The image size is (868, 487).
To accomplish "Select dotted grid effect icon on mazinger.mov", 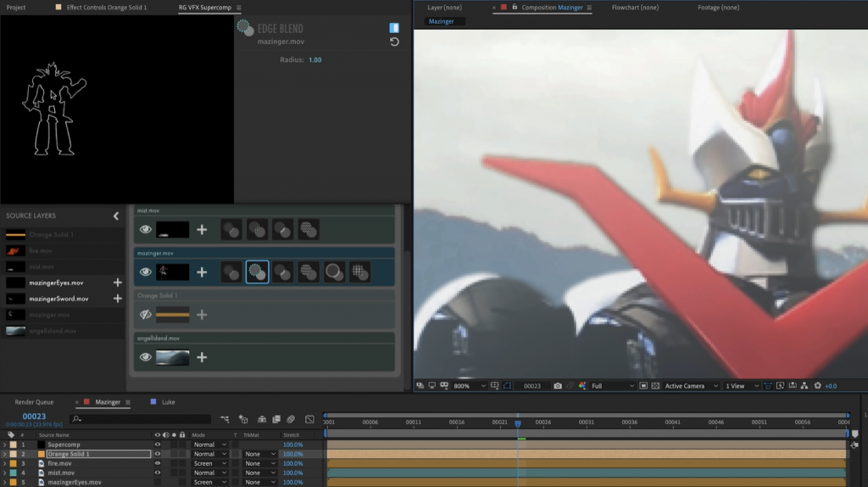I will tap(359, 272).
